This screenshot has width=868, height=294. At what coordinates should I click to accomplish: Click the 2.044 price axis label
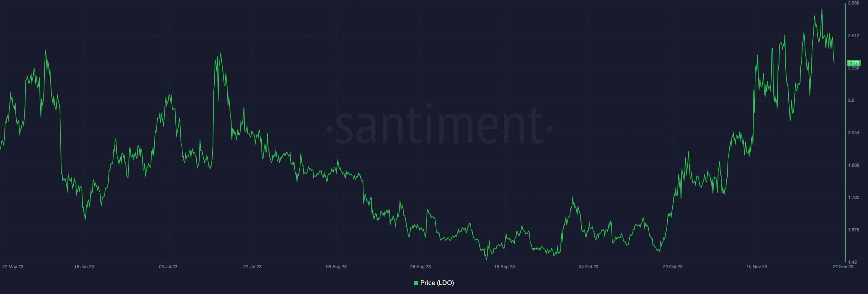[x=853, y=132]
